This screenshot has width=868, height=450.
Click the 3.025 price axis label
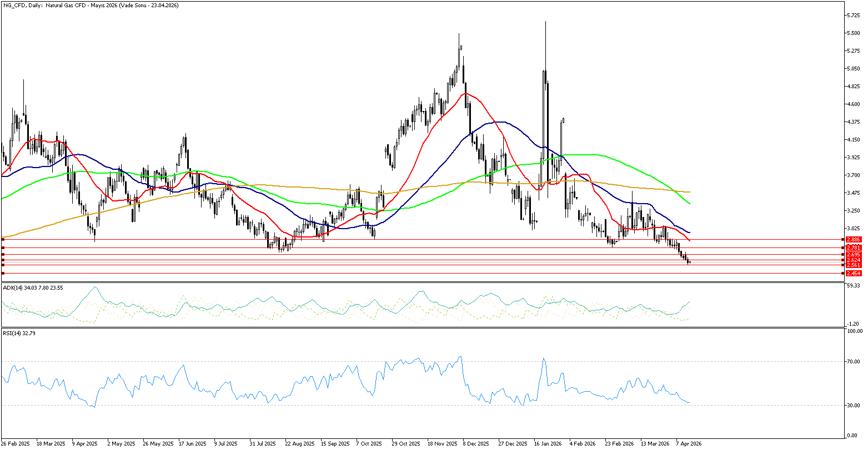[x=853, y=228]
